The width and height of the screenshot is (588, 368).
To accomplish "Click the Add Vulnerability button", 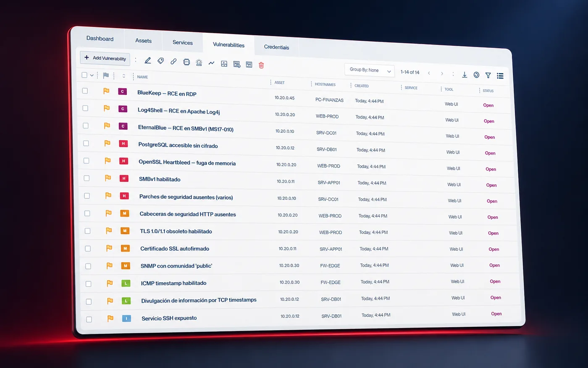I will click(x=105, y=58).
